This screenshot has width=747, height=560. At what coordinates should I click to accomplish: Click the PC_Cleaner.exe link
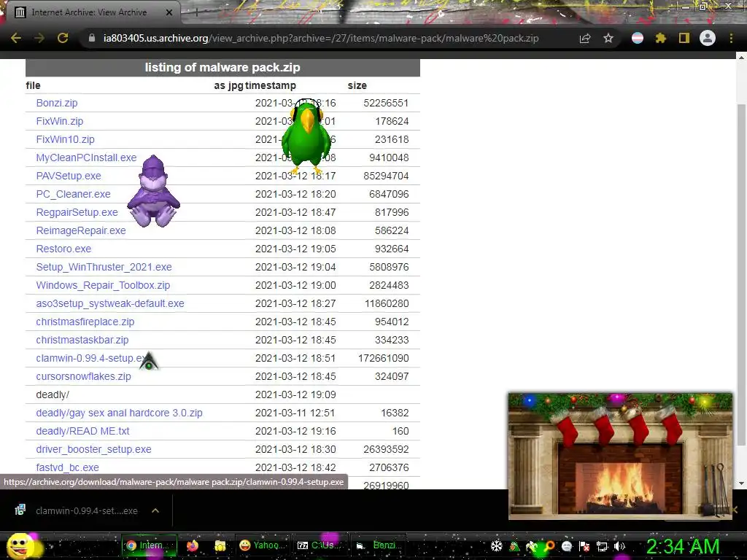click(x=74, y=194)
